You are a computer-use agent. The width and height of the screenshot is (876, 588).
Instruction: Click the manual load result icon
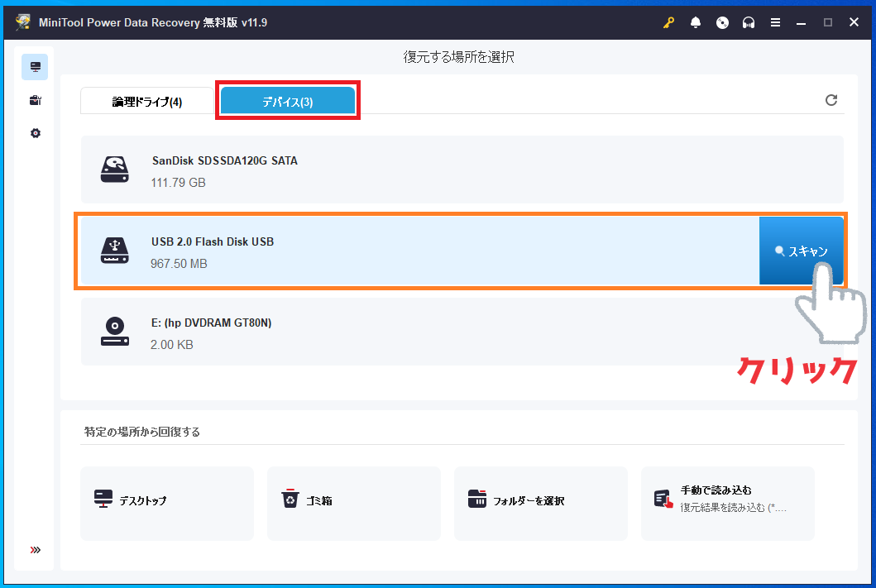(x=663, y=499)
